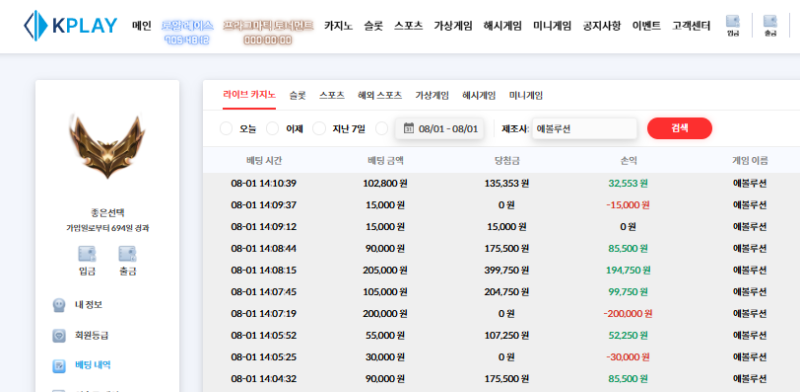Screen dimensions: 800x392
Task: Click the KPLAY logo
Action: [x=70, y=26]
